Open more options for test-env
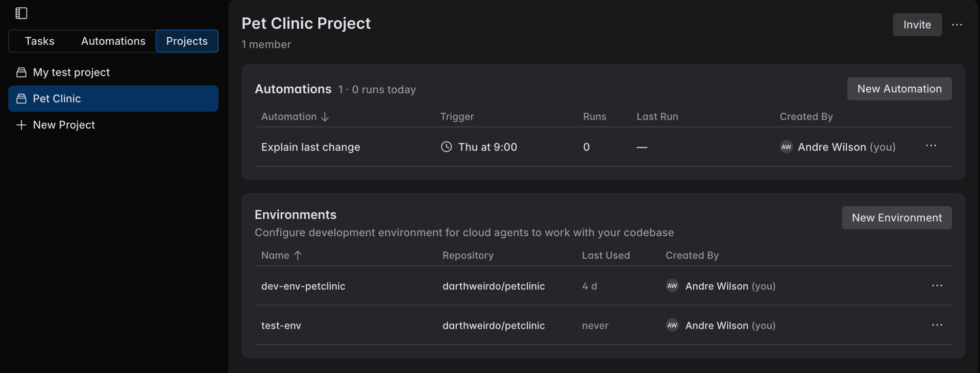Screen dimensions: 980x373 pos(937,325)
